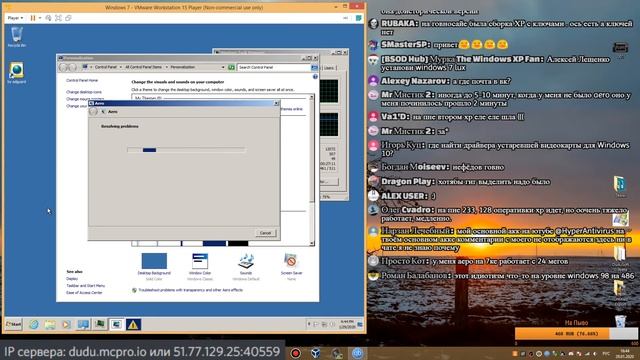
Task: Expand the arrow next to the pause button
Action: coord(40,18)
